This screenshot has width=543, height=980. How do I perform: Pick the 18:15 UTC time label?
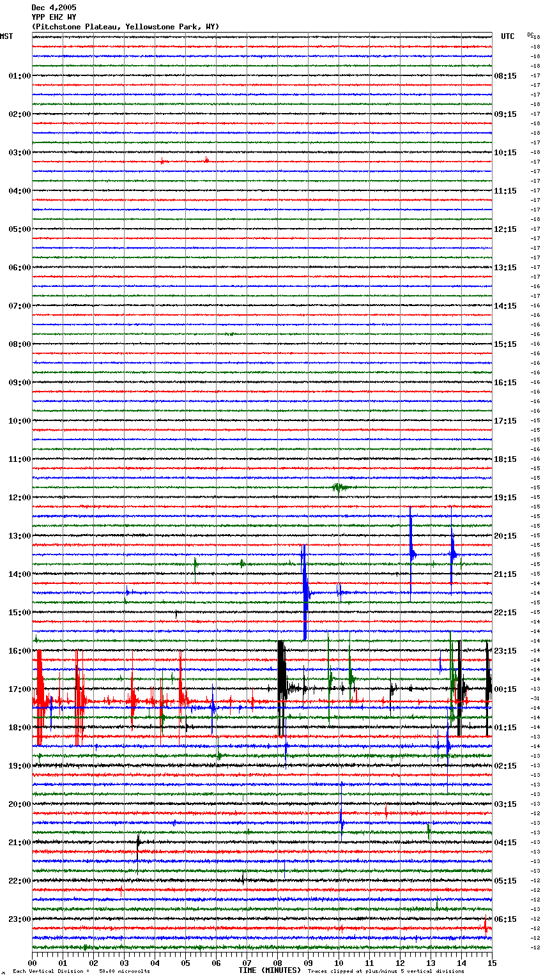[x=505, y=459]
